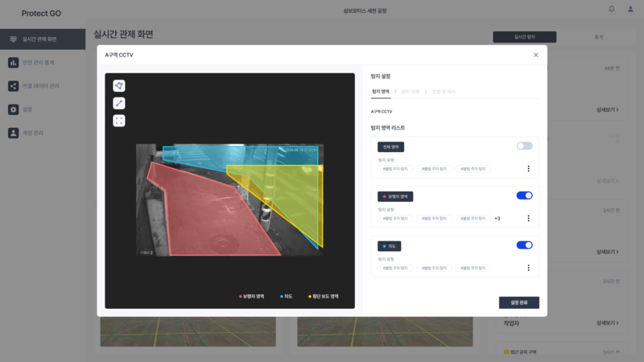Click the 계정 관리 person icon

(13, 133)
